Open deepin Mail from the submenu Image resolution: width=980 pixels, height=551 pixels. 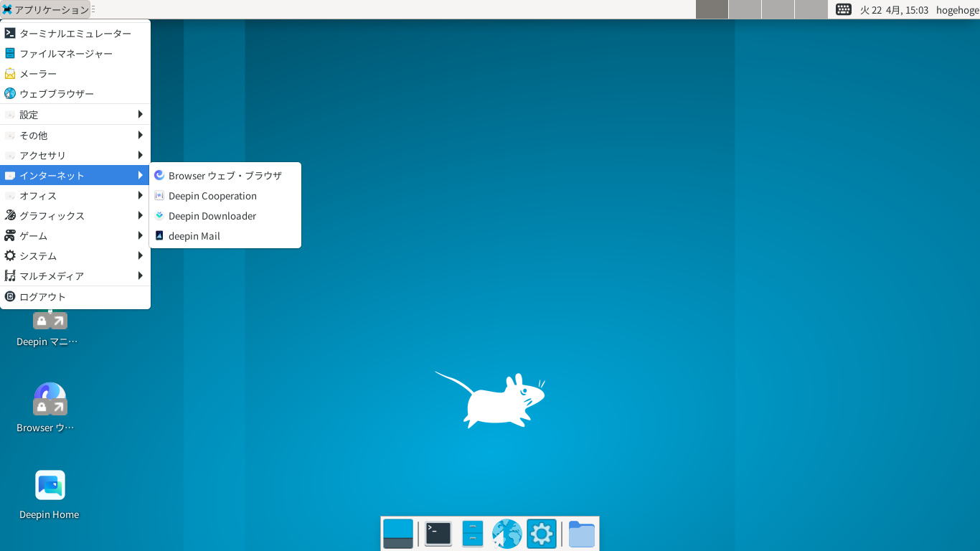[x=225, y=235]
